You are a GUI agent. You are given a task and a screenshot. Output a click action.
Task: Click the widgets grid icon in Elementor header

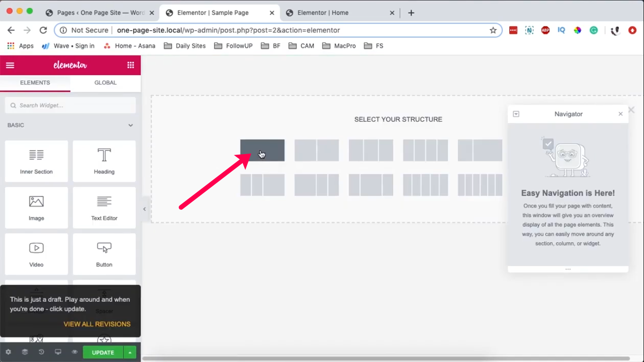click(131, 65)
